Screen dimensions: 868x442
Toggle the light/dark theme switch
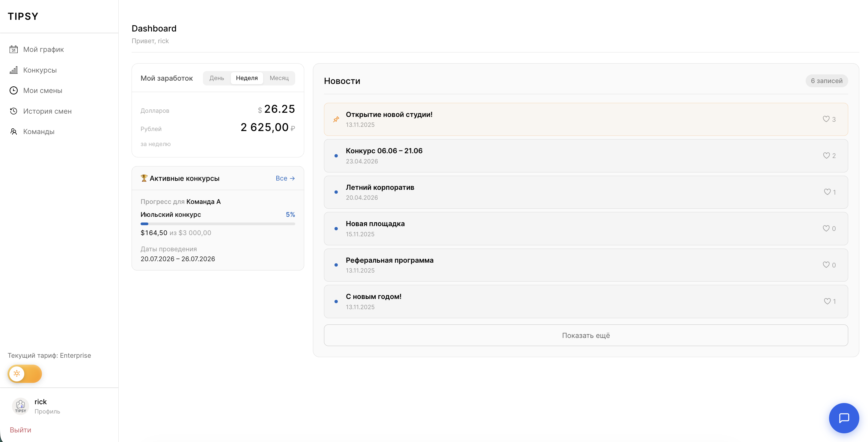[25, 374]
